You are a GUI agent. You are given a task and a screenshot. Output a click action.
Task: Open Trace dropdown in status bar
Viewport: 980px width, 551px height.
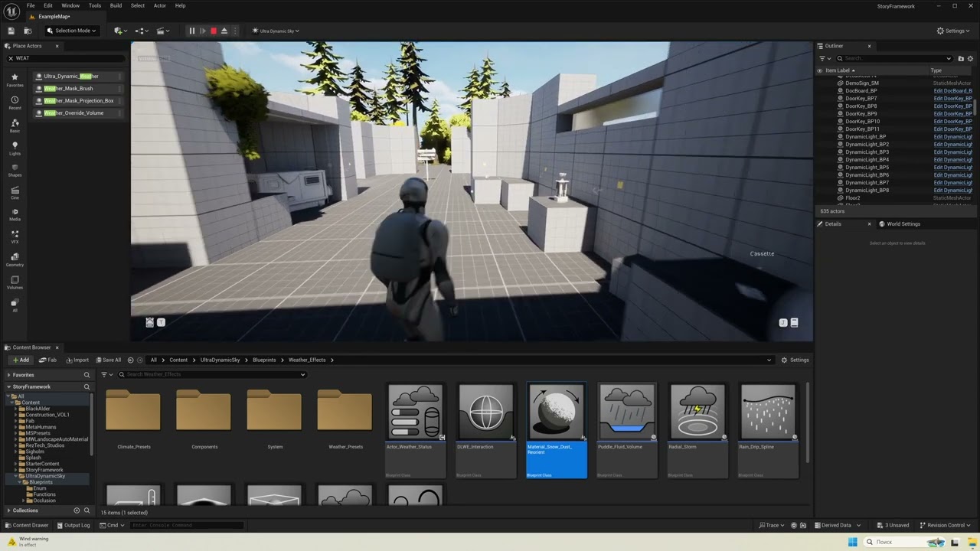coord(772,525)
